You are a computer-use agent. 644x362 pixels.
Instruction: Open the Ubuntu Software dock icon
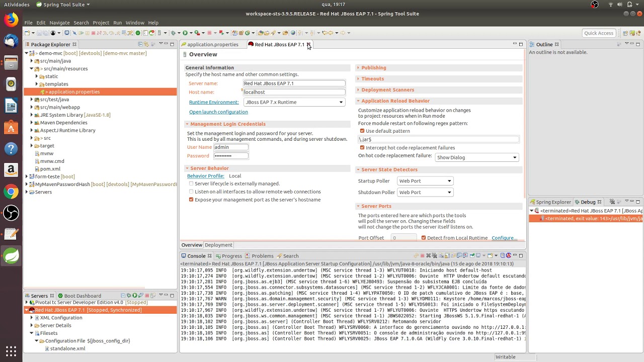pyautogui.click(x=11, y=127)
